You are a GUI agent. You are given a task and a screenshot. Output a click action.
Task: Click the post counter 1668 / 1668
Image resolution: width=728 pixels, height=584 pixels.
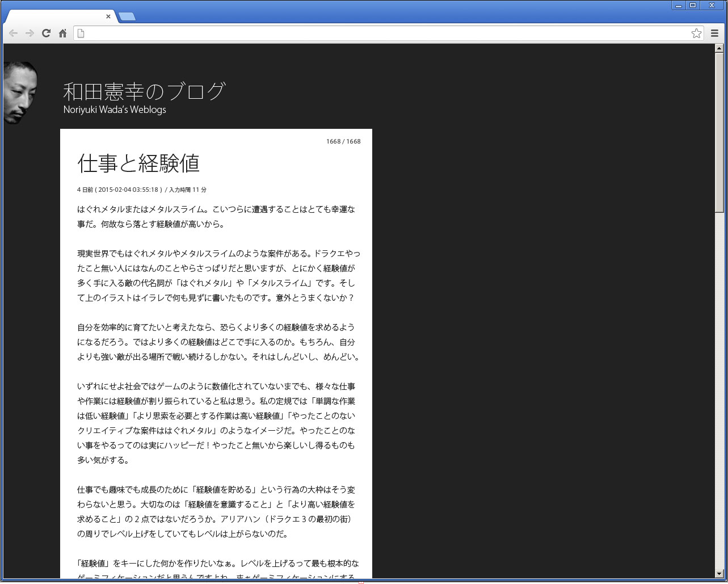point(343,141)
